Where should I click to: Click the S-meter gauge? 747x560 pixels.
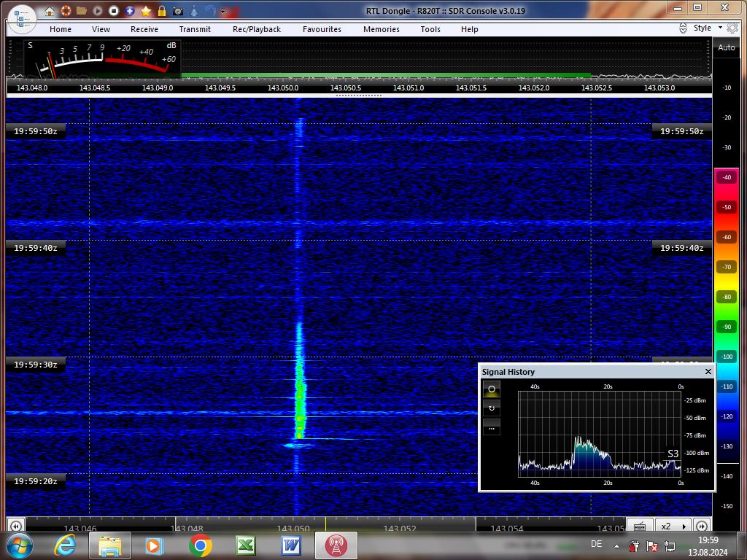pos(102,59)
